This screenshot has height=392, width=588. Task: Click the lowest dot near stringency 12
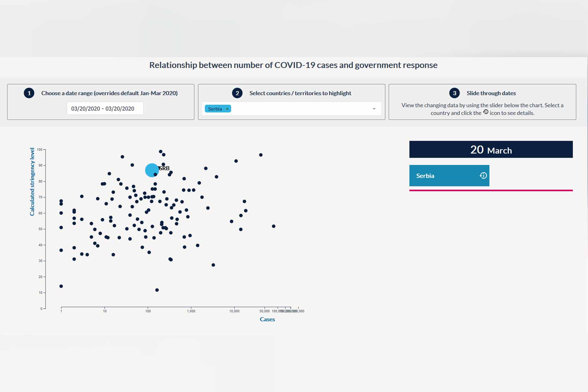(157, 290)
